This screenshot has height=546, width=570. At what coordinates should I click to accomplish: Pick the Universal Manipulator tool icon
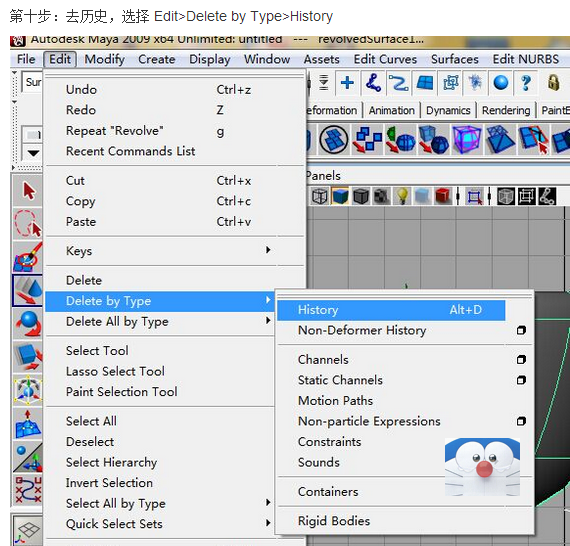point(28,390)
